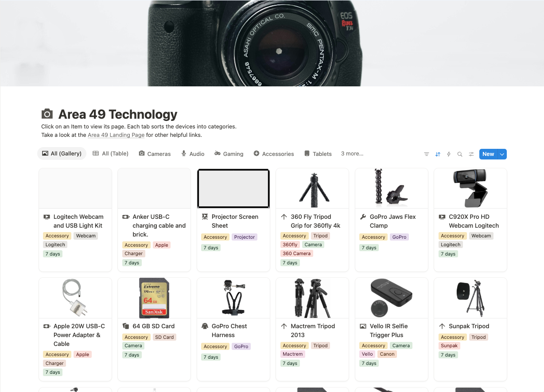Open view settings with the sliders icon
544x392 pixels.
[x=471, y=154]
